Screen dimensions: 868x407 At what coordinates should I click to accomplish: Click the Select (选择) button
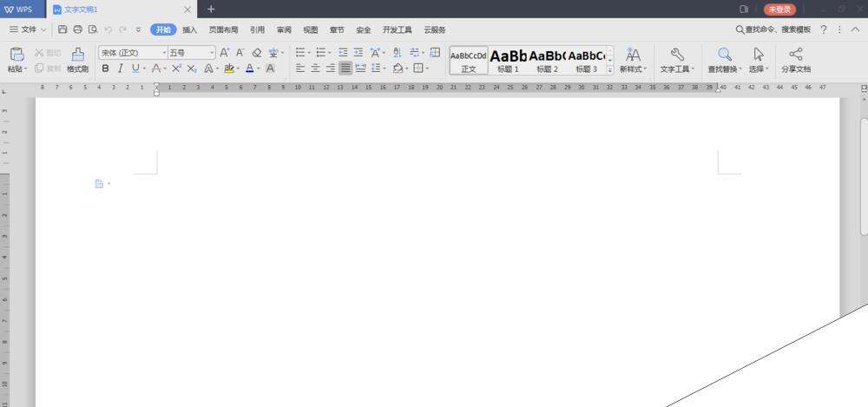pyautogui.click(x=759, y=61)
